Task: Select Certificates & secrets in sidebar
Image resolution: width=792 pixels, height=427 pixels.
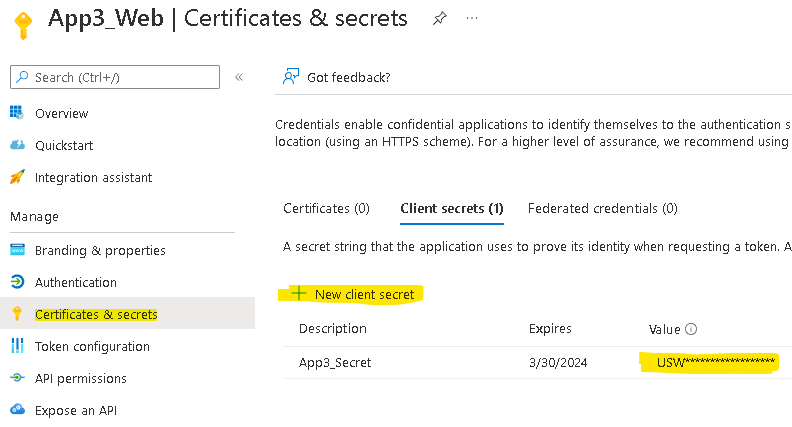Action: pyautogui.click(x=96, y=314)
